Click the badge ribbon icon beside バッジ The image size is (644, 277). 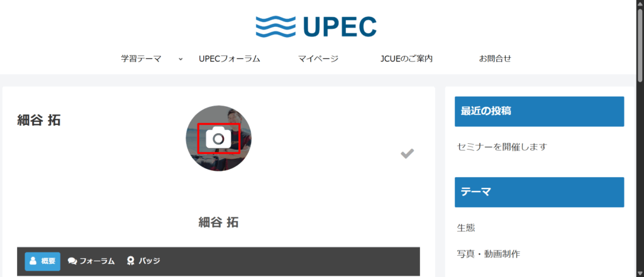click(x=131, y=261)
